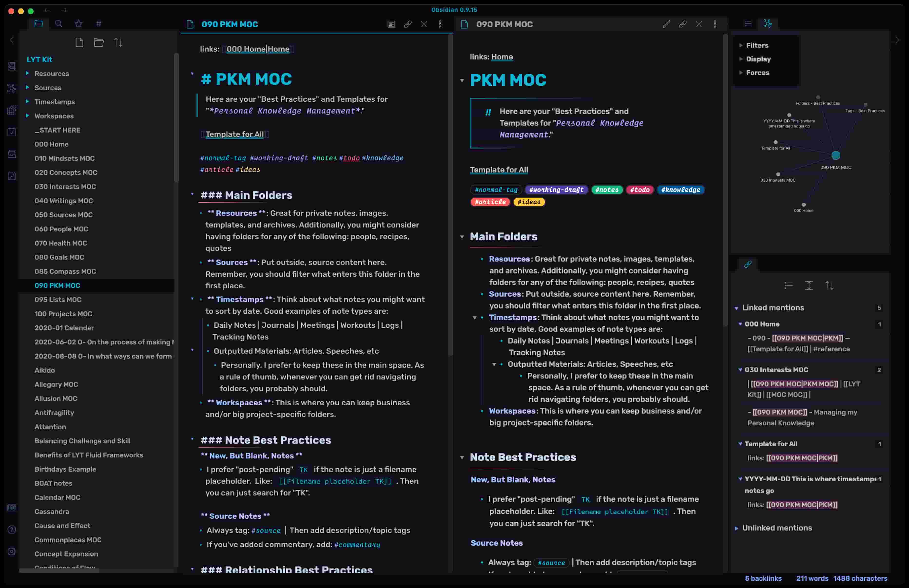Collapse the right sidebar with the chevron

[x=897, y=40]
